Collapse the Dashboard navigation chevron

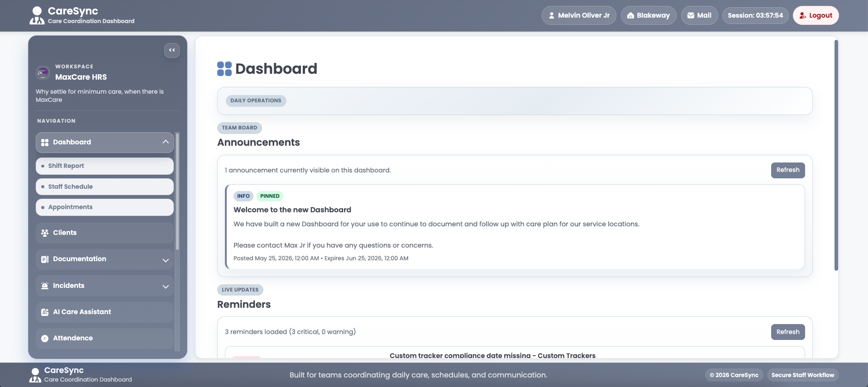pos(166,142)
